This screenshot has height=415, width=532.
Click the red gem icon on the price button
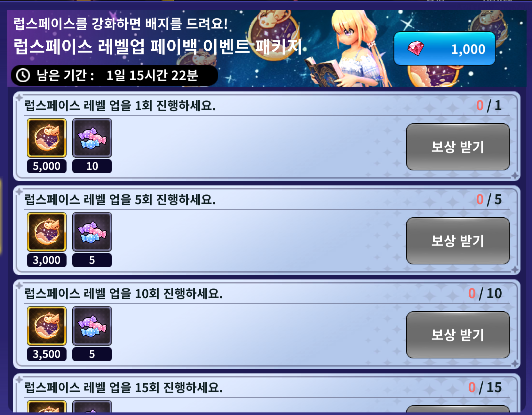tap(416, 49)
